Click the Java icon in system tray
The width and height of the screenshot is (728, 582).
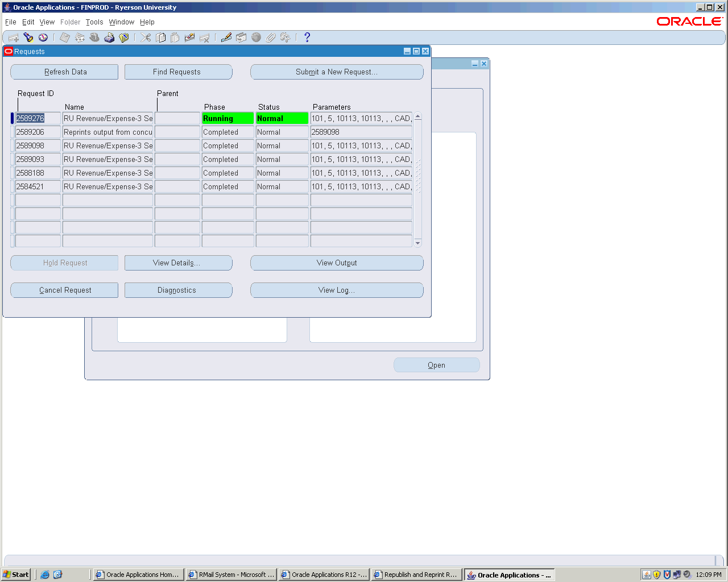(x=647, y=575)
